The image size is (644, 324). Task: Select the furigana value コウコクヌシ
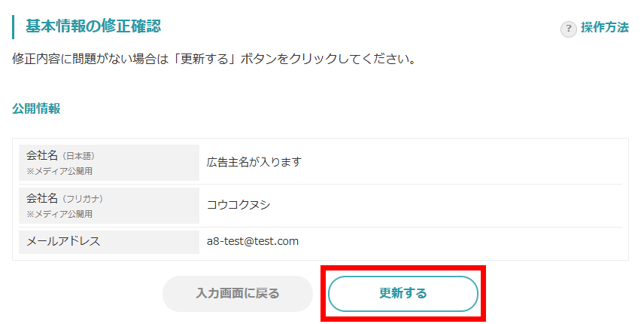click(x=238, y=205)
